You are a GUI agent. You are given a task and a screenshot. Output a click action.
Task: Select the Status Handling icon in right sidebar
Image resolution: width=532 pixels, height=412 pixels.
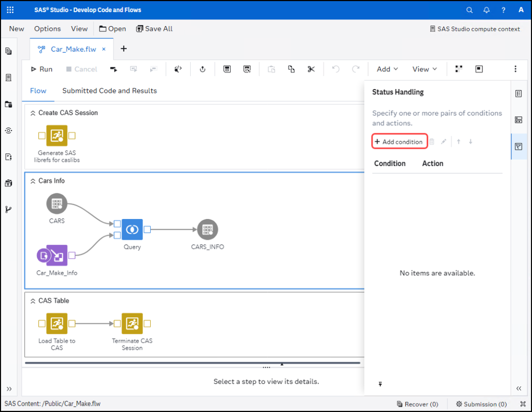(519, 147)
